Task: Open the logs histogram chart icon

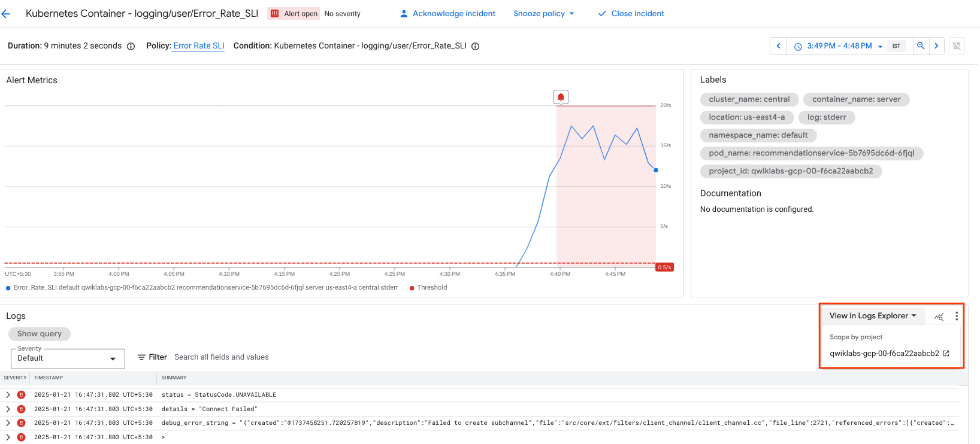Action: coord(939,317)
